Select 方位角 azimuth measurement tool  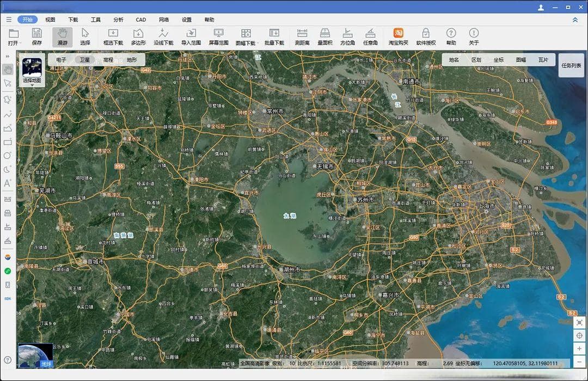point(347,37)
